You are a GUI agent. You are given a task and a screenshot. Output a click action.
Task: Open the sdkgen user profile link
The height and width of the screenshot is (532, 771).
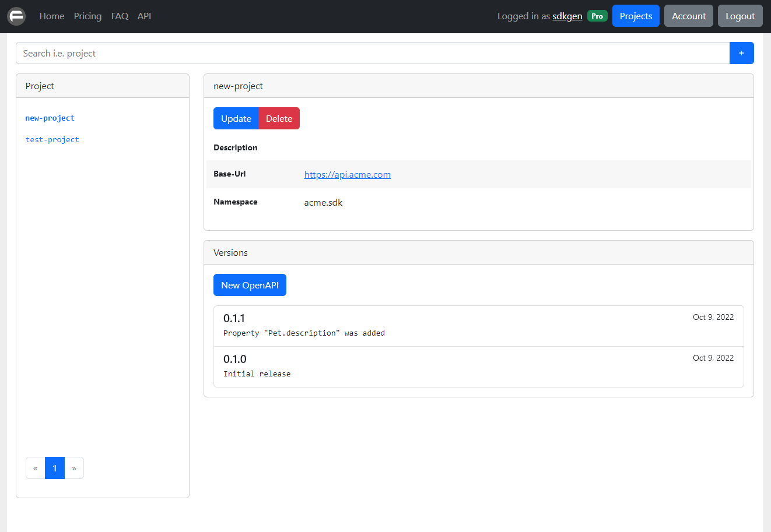pos(567,16)
